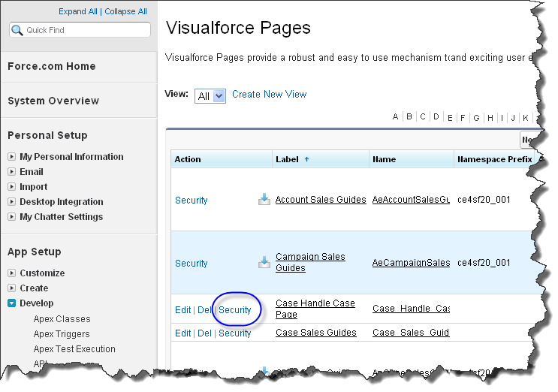Filter list by letter K
The image size is (558, 392).
[x=526, y=118]
